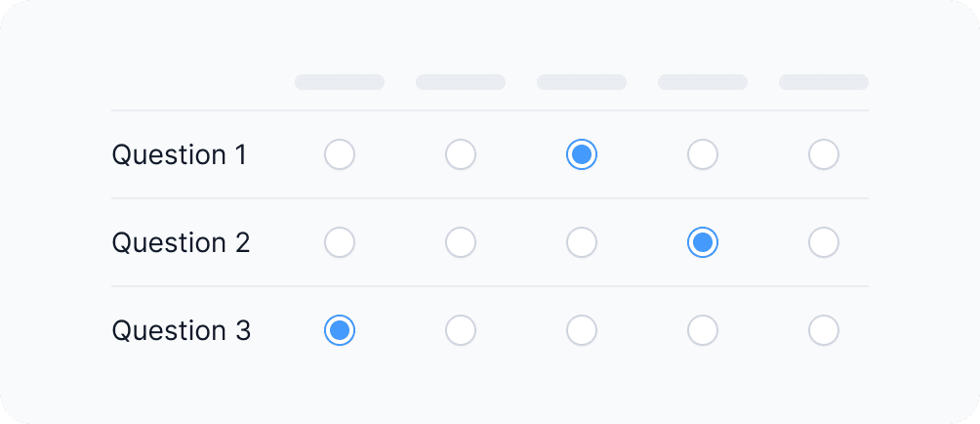This screenshot has height=424, width=980.
Task: Select fourth option for Question 1
Action: click(x=703, y=154)
